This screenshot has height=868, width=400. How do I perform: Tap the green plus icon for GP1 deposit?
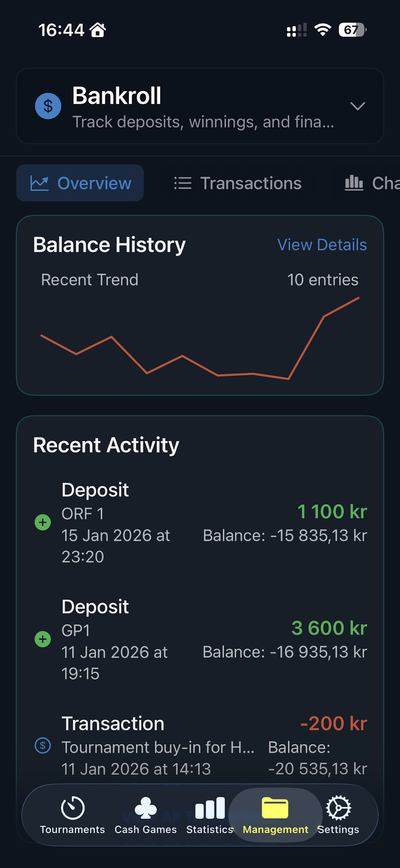coord(43,639)
